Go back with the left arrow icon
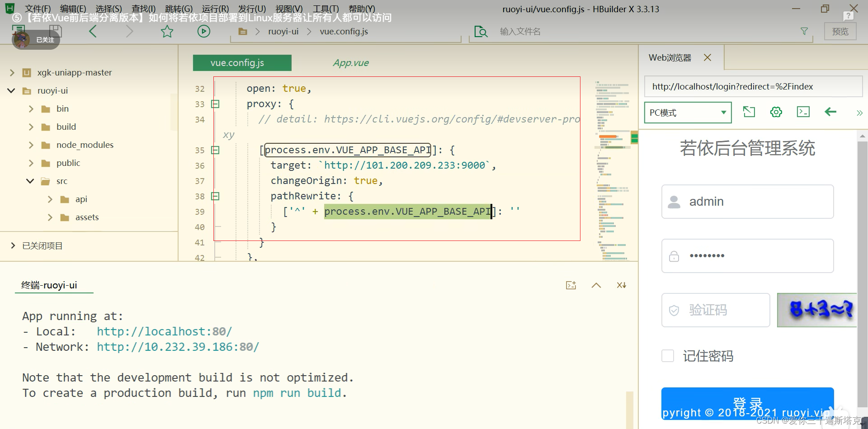Image resolution: width=868 pixels, height=429 pixels. click(93, 31)
